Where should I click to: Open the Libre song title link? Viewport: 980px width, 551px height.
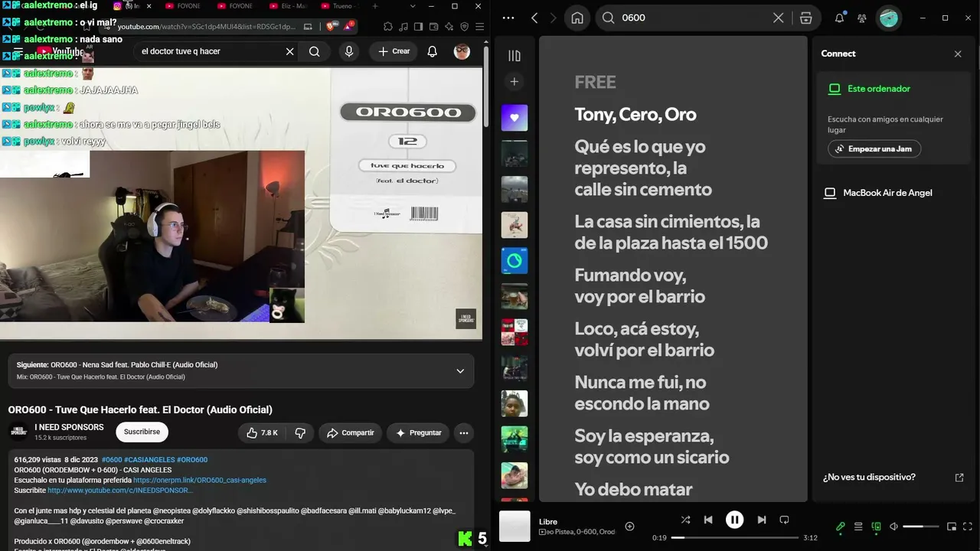[548, 522]
